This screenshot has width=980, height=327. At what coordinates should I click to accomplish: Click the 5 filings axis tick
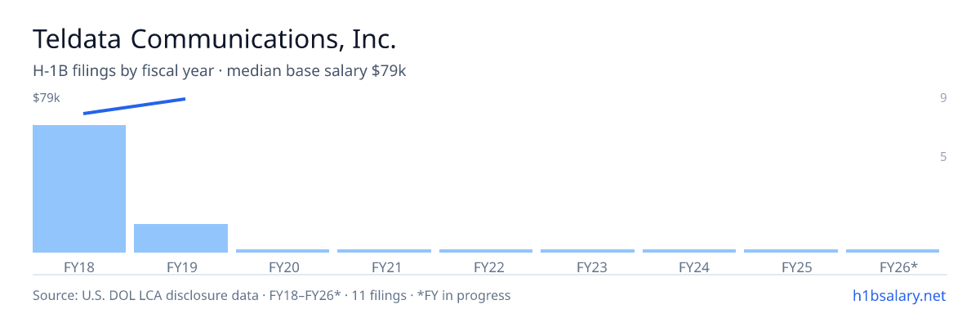pos(943,156)
